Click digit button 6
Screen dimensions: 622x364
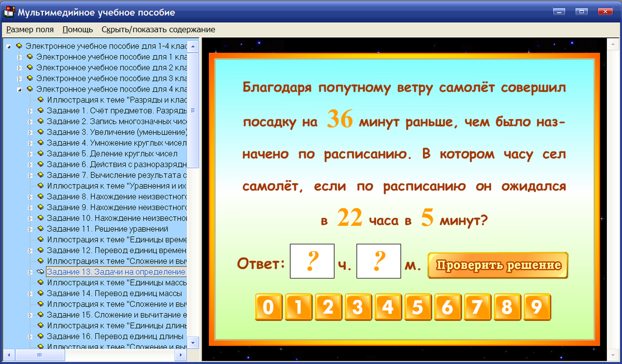click(447, 307)
